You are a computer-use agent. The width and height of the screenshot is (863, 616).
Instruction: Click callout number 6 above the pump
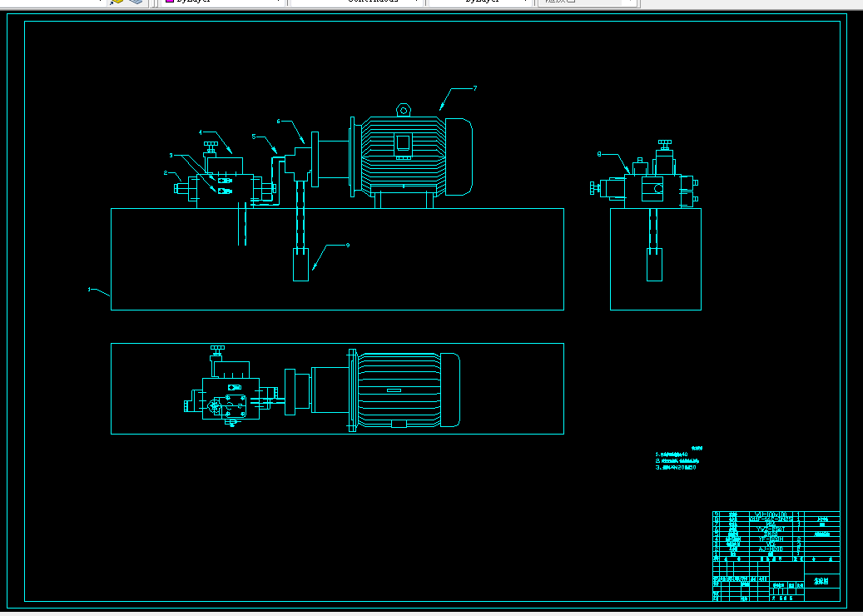279,121
